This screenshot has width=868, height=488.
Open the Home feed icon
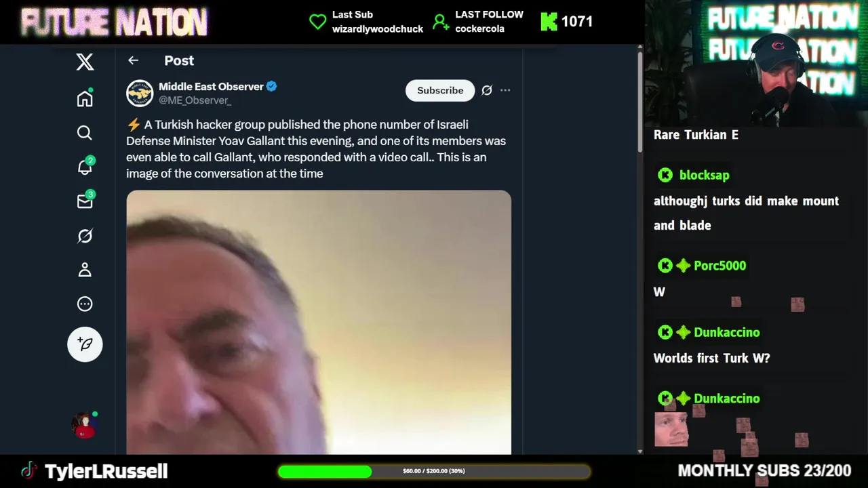[x=85, y=99]
